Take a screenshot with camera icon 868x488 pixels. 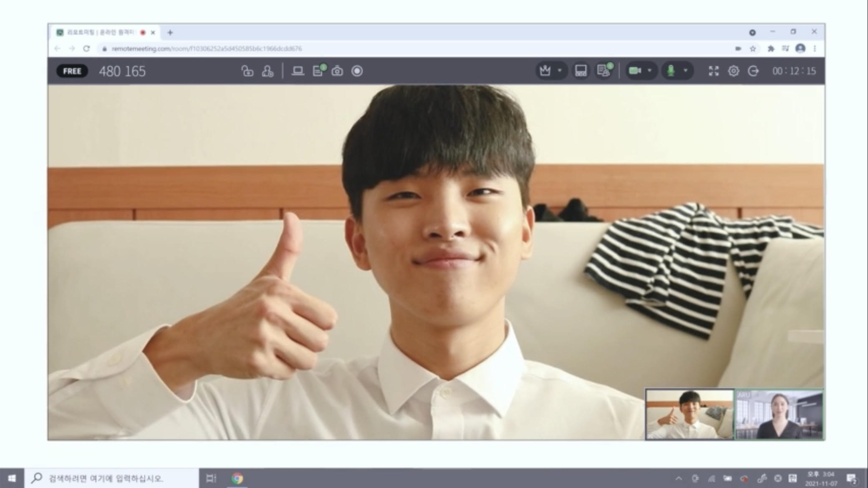[x=337, y=71]
